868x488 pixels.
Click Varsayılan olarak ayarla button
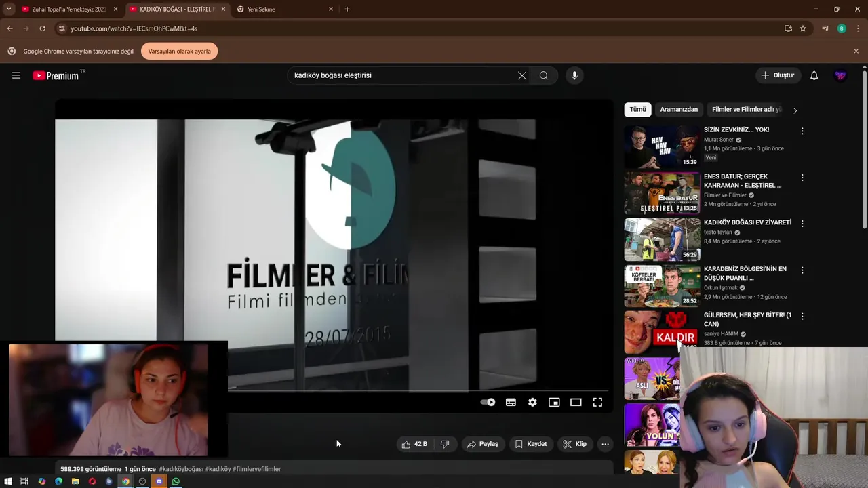pyautogui.click(x=179, y=52)
